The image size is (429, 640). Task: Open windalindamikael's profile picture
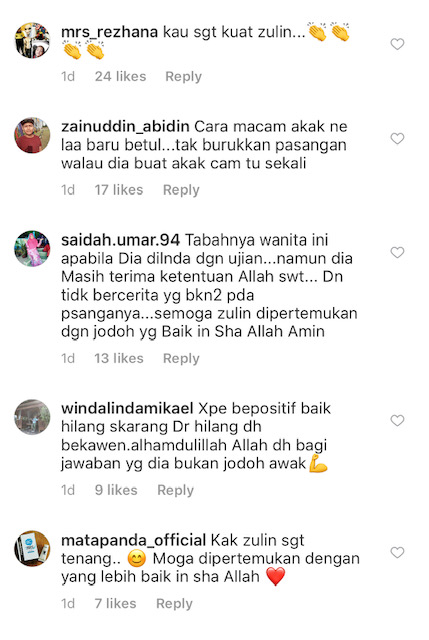pos(32,417)
